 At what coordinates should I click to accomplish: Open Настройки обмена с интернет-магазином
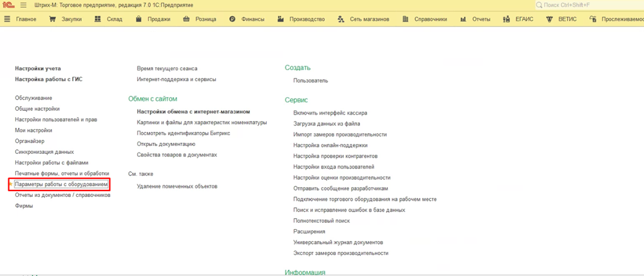(193, 112)
